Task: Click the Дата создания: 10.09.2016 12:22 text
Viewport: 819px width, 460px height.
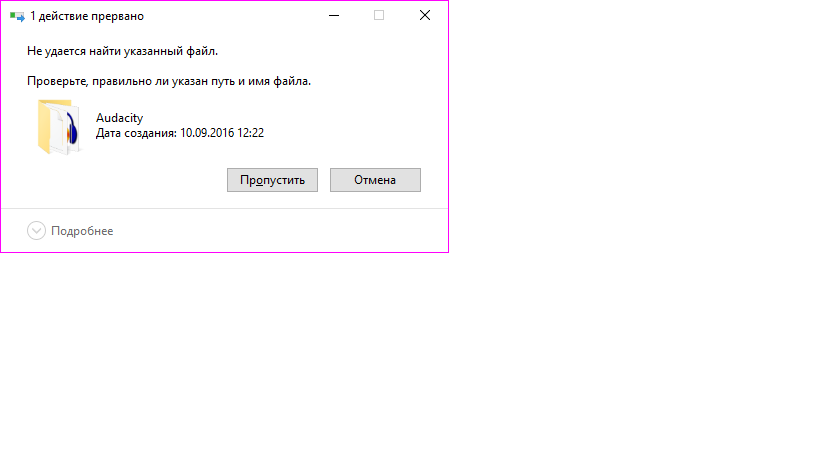Action: [x=180, y=133]
